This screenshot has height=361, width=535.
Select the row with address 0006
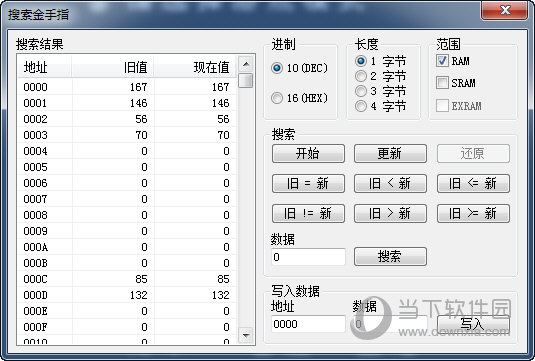pyautogui.click(x=127, y=183)
